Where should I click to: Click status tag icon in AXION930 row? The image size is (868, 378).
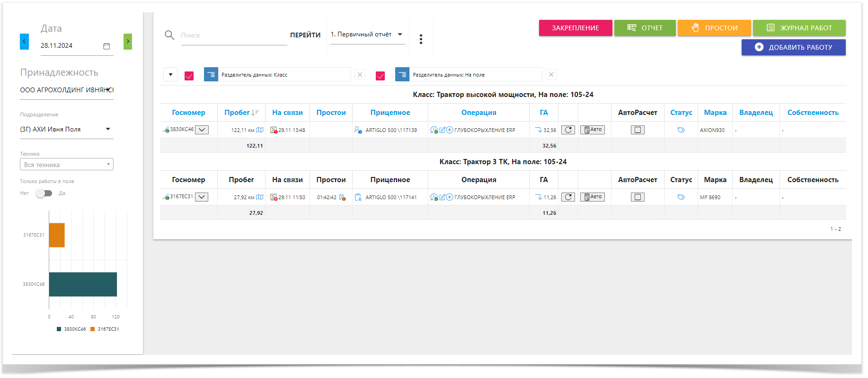click(681, 130)
